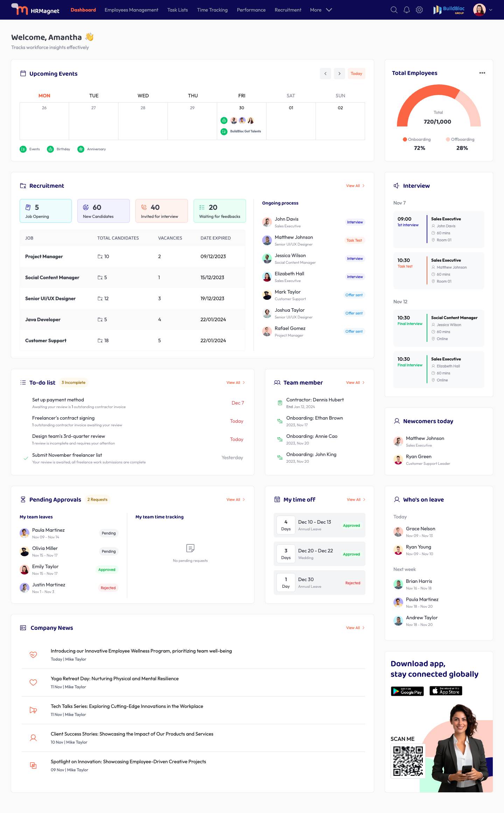Click View All in Team member panel
The width and height of the screenshot is (504, 813).
point(355,383)
